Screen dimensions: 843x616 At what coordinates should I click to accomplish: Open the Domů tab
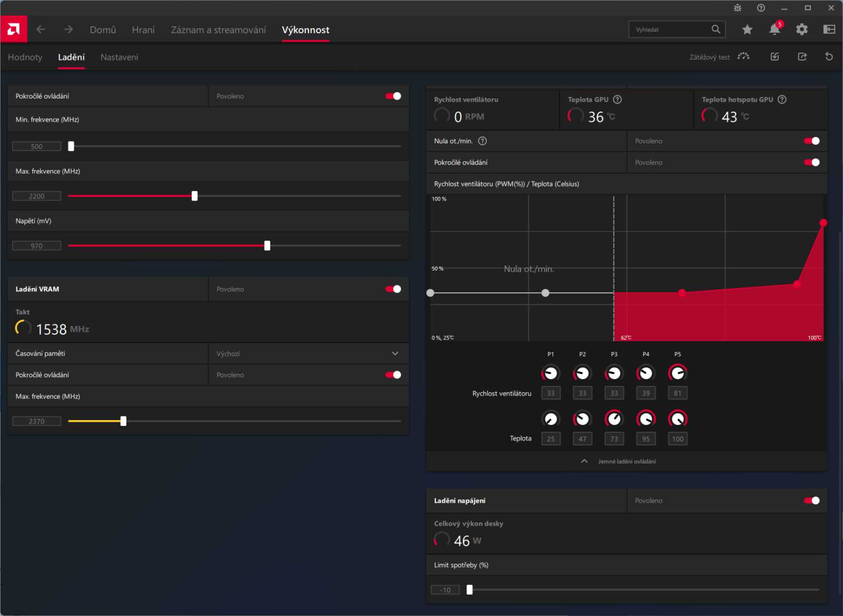[103, 30]
